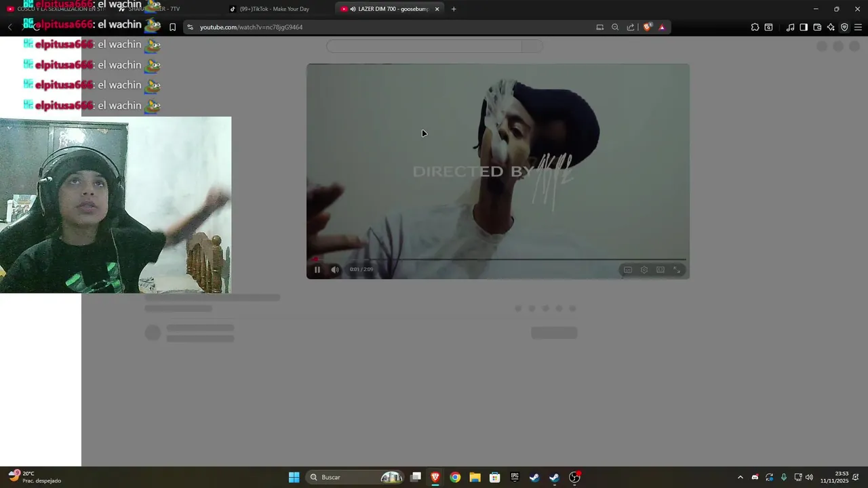
Task: Open Task View on the taskbar
Action: [416, 477]
